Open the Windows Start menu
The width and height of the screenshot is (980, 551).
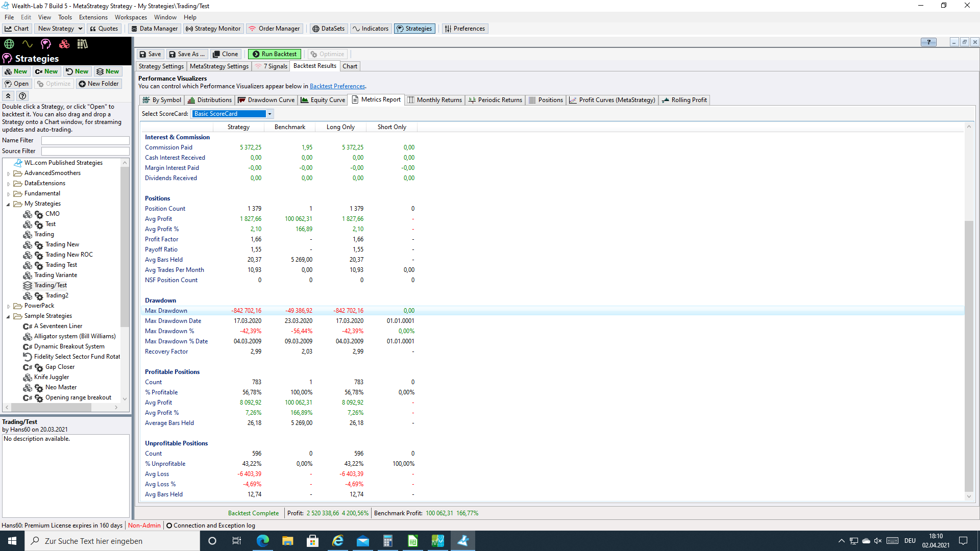12,541
